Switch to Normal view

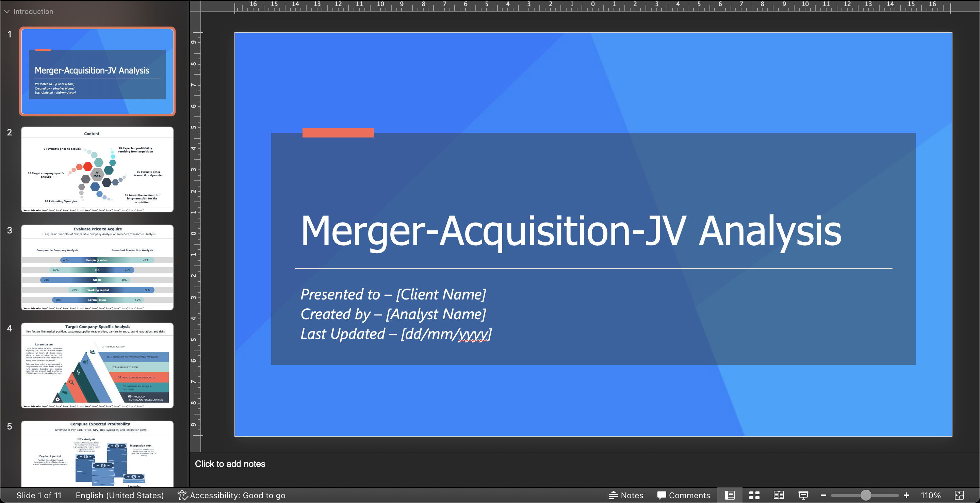(x=730, y=495)
